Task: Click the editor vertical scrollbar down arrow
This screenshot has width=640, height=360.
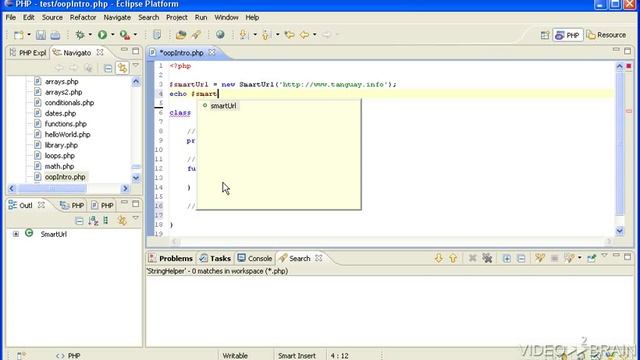Action: (620, 231)
